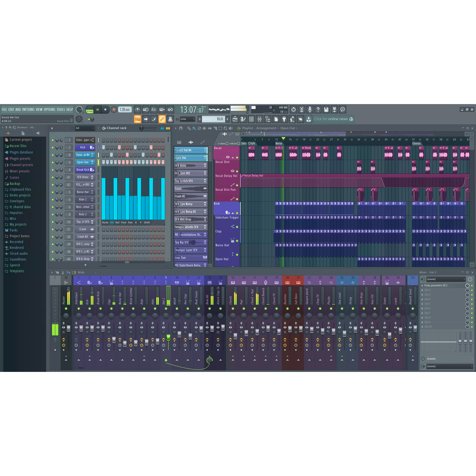Click the metronome icon

tap(138, 109)
